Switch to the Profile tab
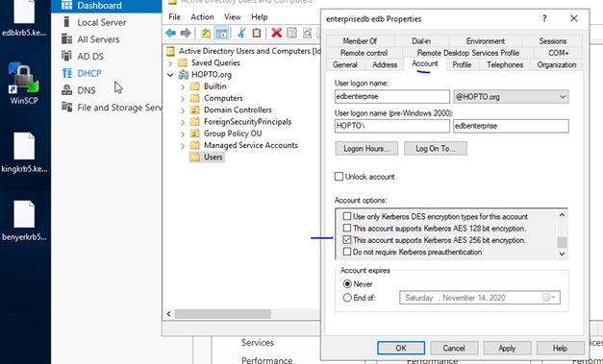Image resolution: width=603 pixels, height=364 pixels. 462,65
